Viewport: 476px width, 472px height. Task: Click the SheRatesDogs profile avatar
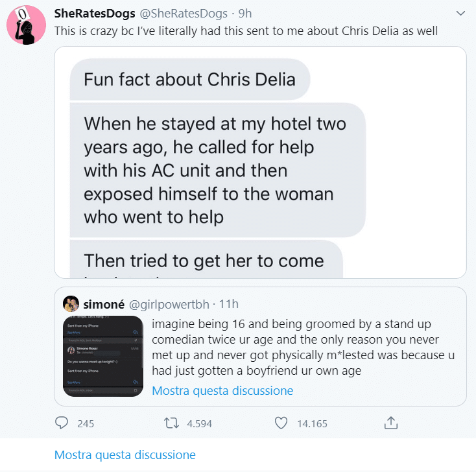coord(25,26)
